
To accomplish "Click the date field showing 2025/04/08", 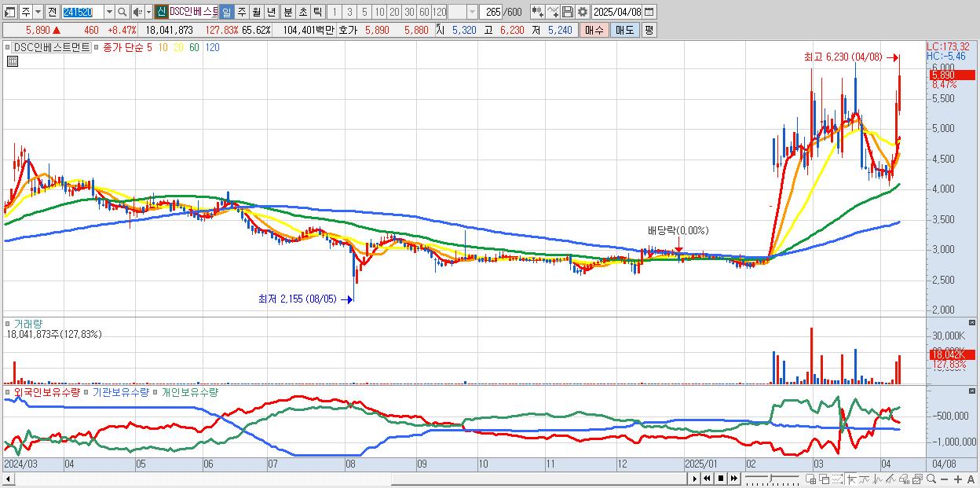I will point(617,12).
